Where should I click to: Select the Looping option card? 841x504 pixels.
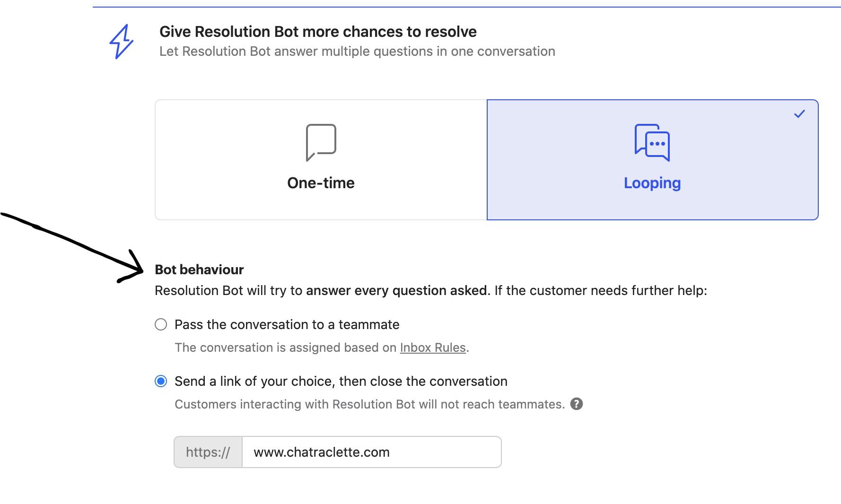pos(652,160)
